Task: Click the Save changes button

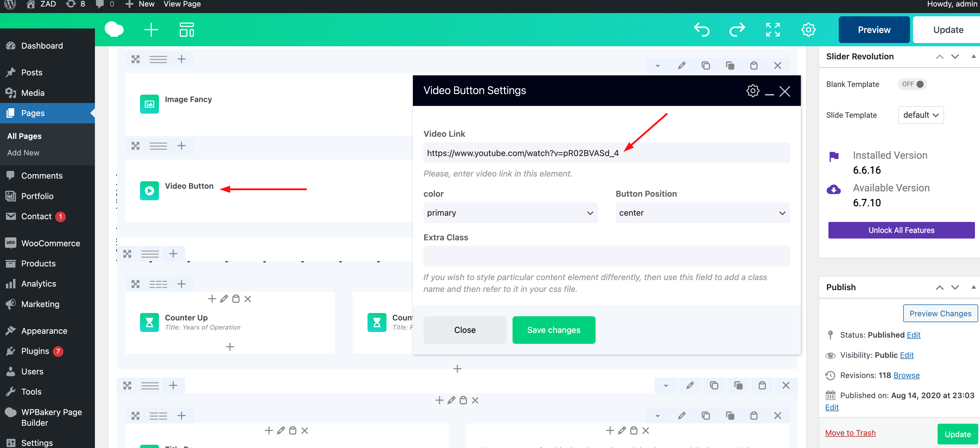Action: point(553,330)
